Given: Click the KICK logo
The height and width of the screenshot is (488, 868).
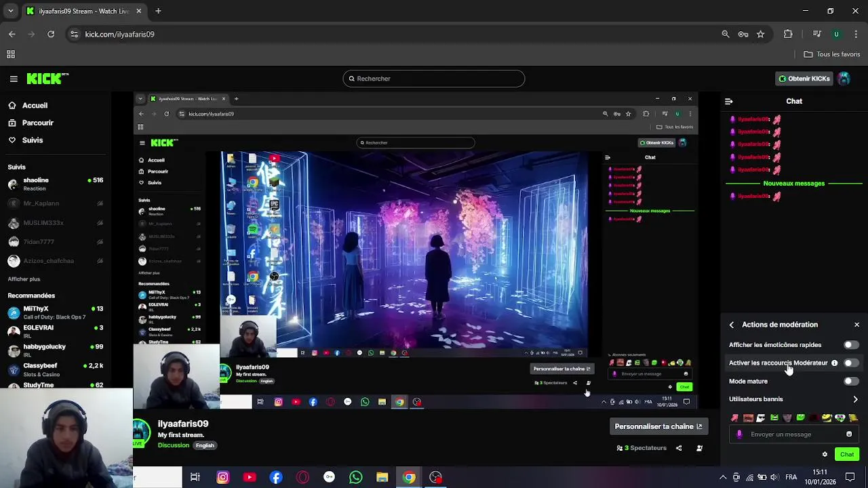Looking at the screenshot, I should coord(47,79).
